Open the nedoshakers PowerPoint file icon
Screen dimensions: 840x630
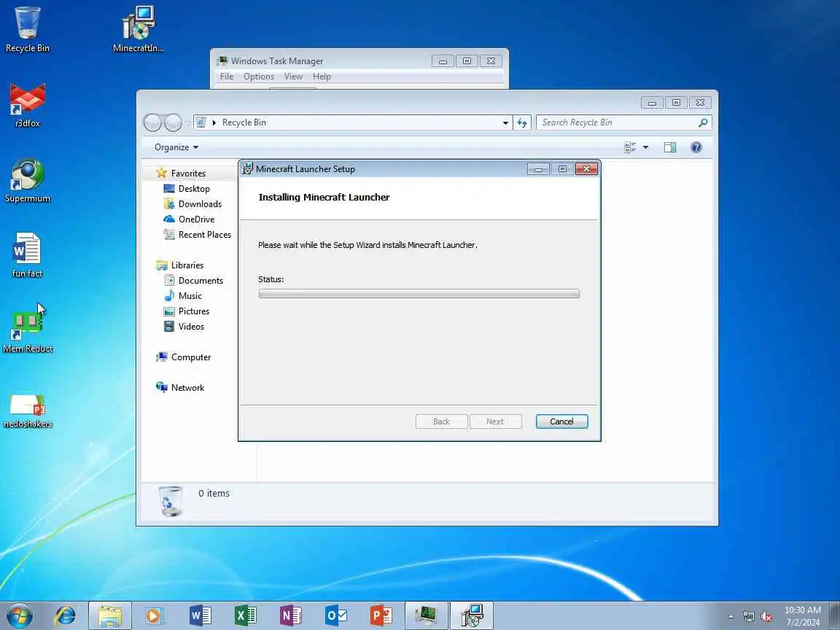[x=27, y=411]
